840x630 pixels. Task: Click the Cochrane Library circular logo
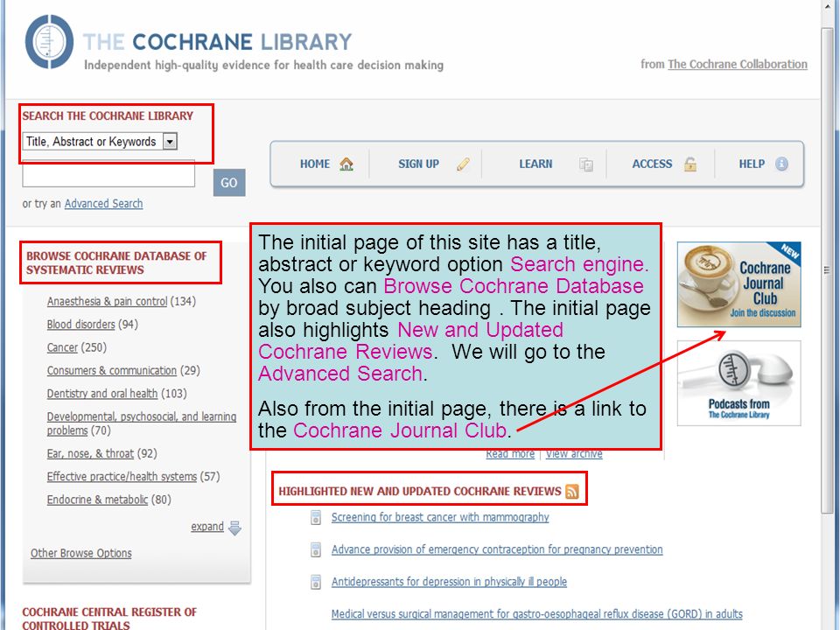coord(49,42)
